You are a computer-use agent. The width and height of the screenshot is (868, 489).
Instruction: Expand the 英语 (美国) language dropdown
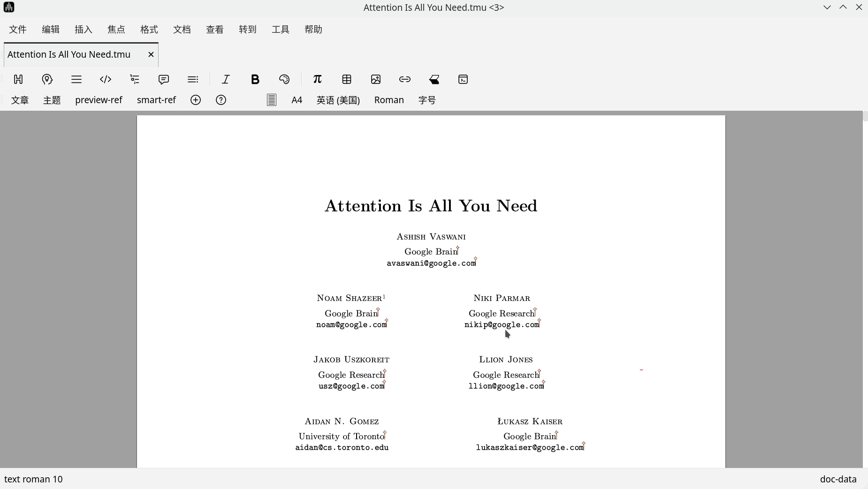[338, 100]
